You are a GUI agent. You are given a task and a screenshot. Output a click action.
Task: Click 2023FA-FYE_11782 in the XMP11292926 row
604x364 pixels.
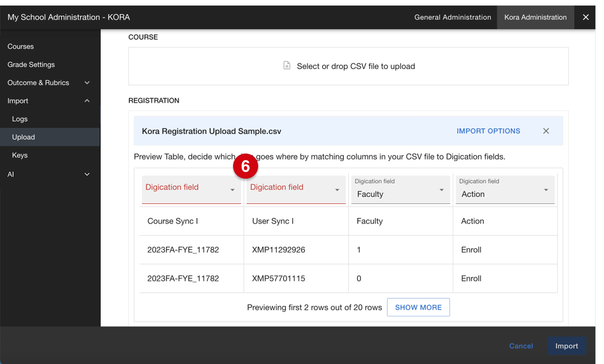pos(192,250)
